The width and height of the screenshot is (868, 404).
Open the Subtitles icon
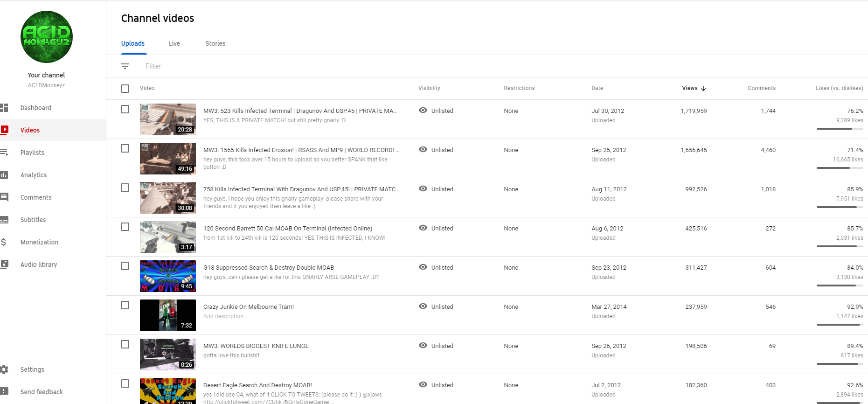pos(4,220)
